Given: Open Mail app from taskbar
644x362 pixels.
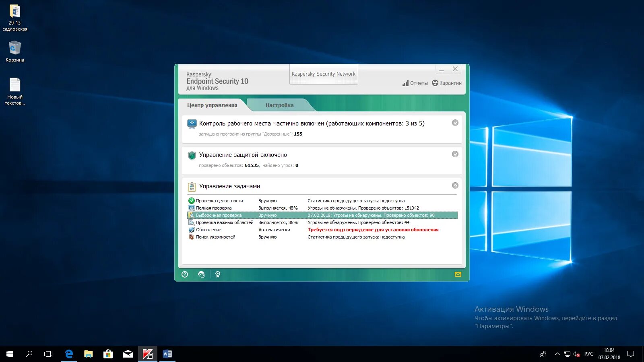Looking at the screenshot, I should [128, 354].
